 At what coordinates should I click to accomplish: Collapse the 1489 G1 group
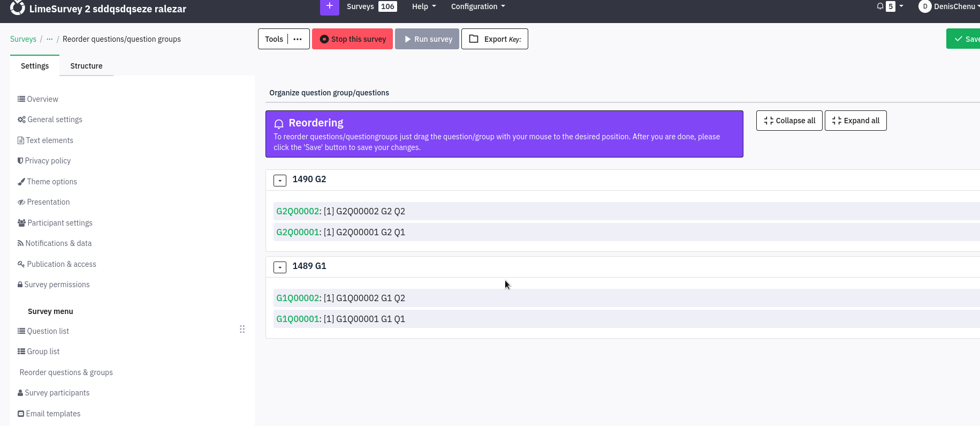(x=280, y=267)
